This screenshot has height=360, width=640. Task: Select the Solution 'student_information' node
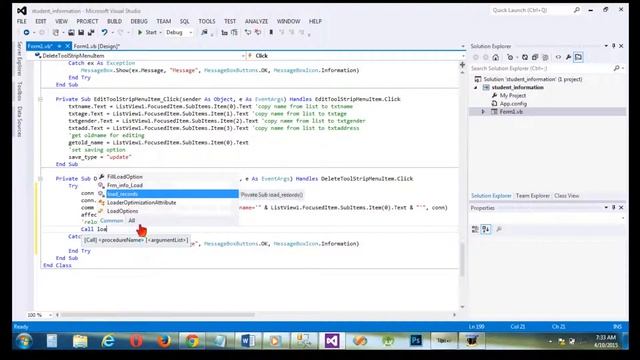point(533,79)
